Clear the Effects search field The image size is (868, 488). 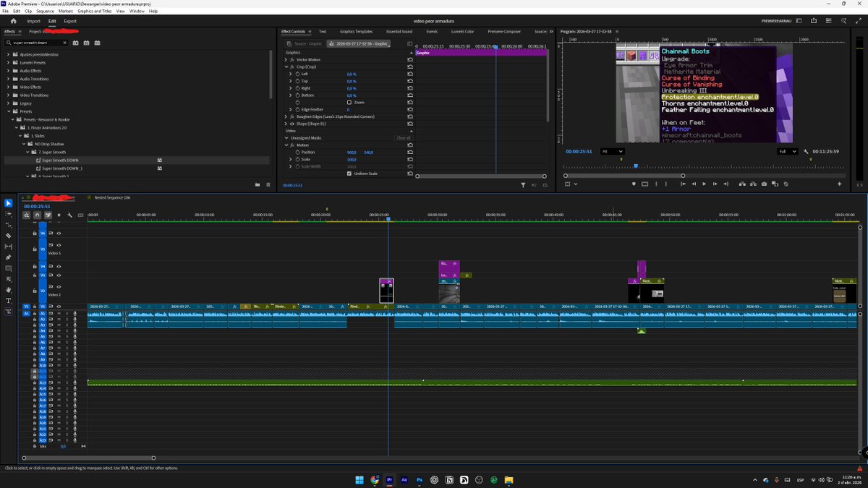tap(66, 43)
